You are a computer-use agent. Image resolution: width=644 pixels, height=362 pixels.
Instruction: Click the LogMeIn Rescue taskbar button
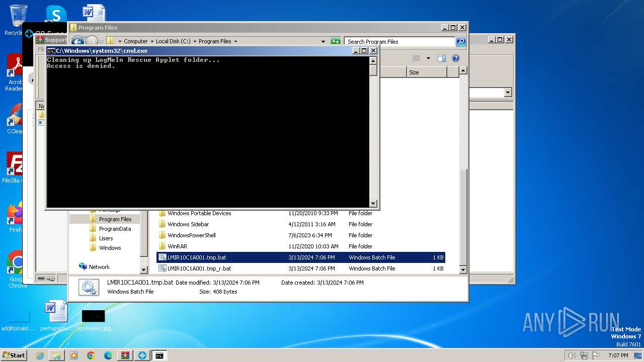tap(142, 355)
